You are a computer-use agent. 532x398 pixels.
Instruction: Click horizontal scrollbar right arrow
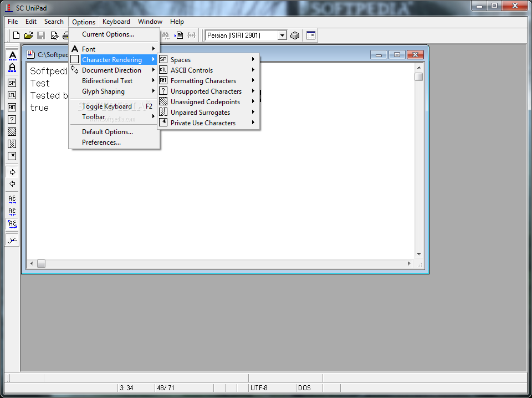409,264
